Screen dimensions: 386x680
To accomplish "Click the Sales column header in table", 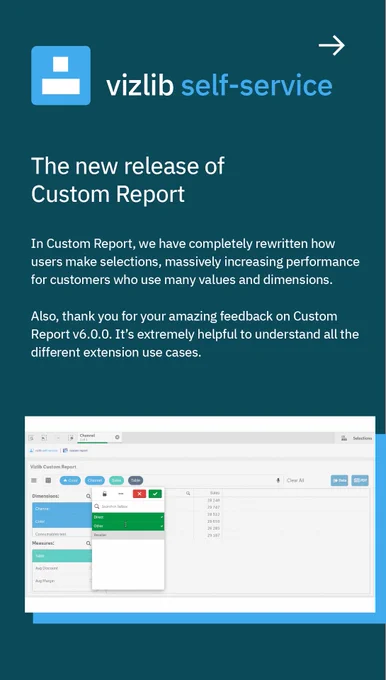I will point(214,493).
